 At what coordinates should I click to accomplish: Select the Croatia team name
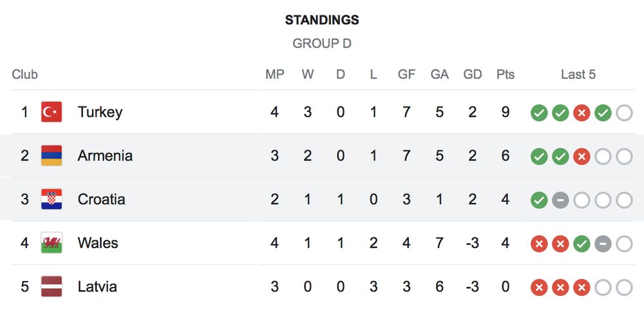coord(102,199)
